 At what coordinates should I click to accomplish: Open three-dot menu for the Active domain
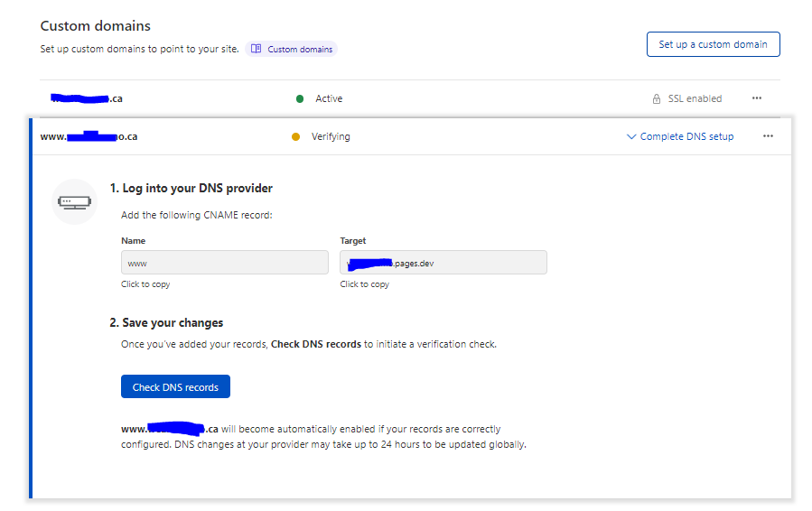coord(757,98)
